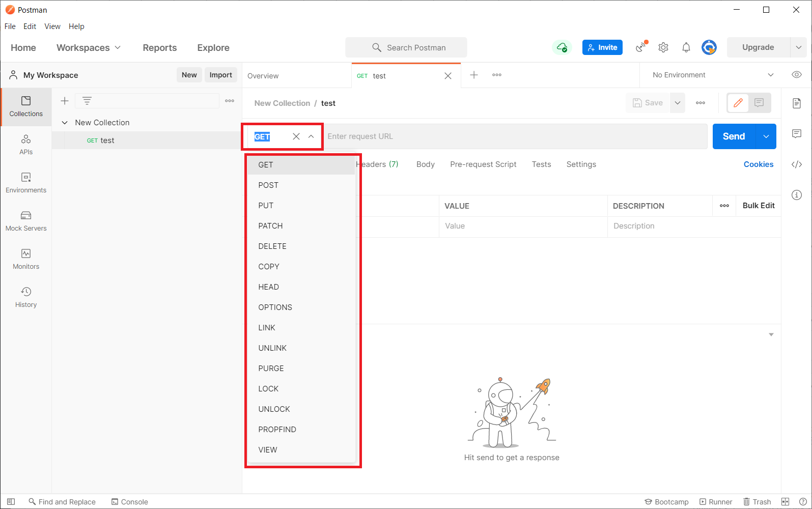Collapse the method dropdown chevron
Screen dimensions: 812x509
click(311, 136)
